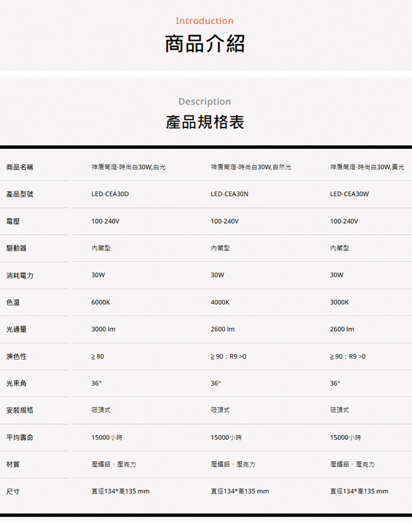The image size is (412, 532).
Task: Click the 演色性 row label
Action: click(x=16, y=356)
